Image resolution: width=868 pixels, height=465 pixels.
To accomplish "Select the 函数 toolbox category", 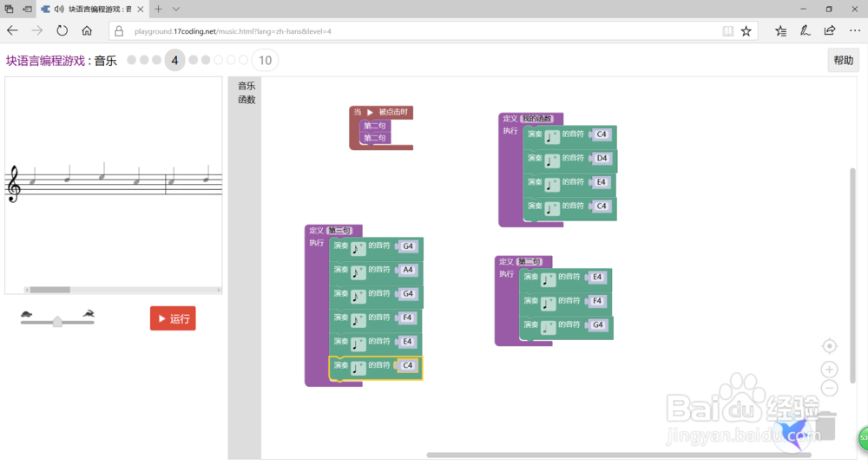I will 247,100.
